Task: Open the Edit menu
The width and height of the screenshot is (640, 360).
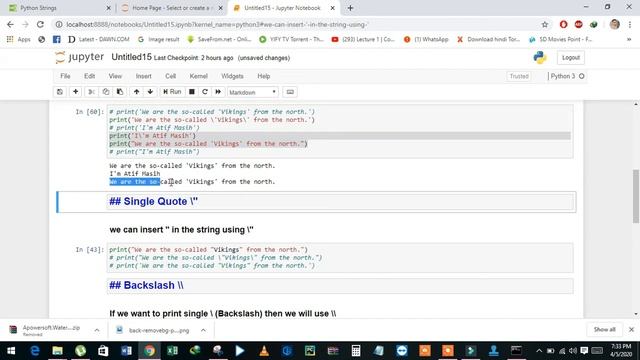Action: [89, 76]
